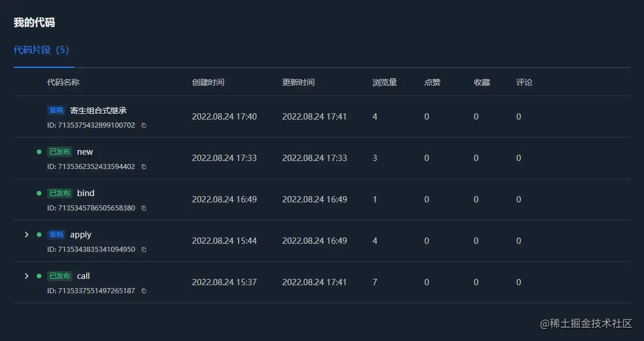Screen dimensions: 644x341
Task: Click the 已发布 badge on new
Action: tap(60, 151)
